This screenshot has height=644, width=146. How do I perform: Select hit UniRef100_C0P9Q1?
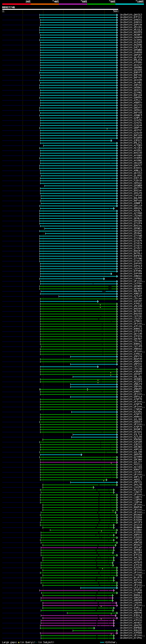coord(131,279)
